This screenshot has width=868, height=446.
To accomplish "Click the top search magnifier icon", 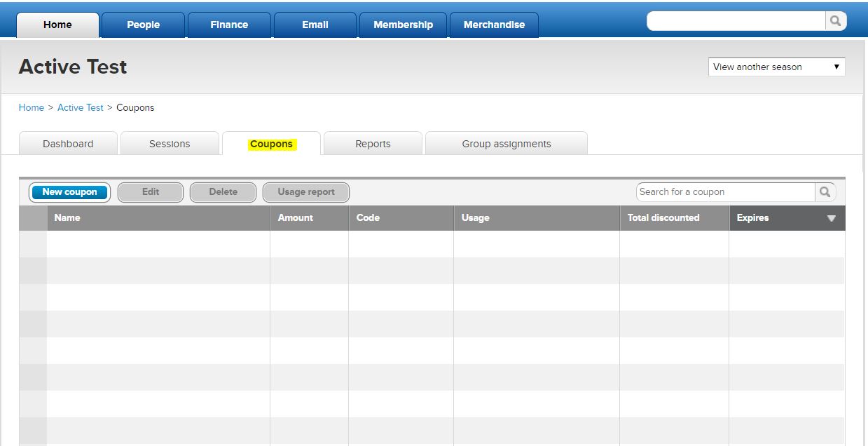I will [835, 21].
